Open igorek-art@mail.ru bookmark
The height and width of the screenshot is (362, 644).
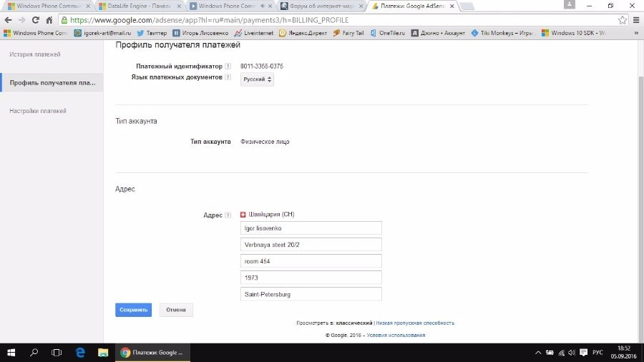[x=102, y=33]
